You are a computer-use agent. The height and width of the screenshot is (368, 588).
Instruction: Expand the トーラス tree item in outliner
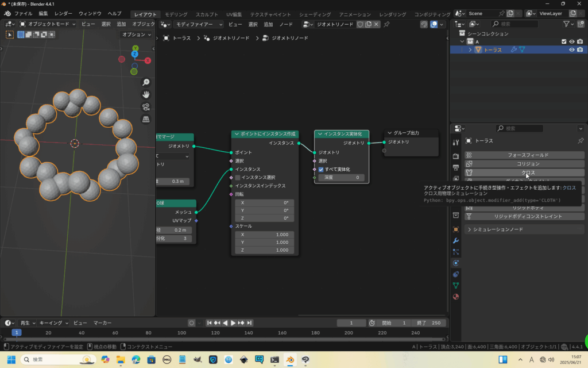(470, 49)
